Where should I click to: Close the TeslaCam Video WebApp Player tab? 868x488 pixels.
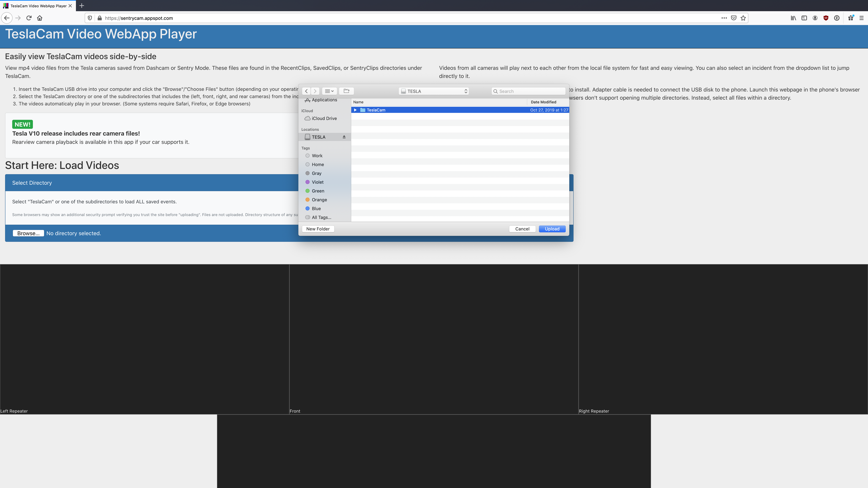point(70,6)
